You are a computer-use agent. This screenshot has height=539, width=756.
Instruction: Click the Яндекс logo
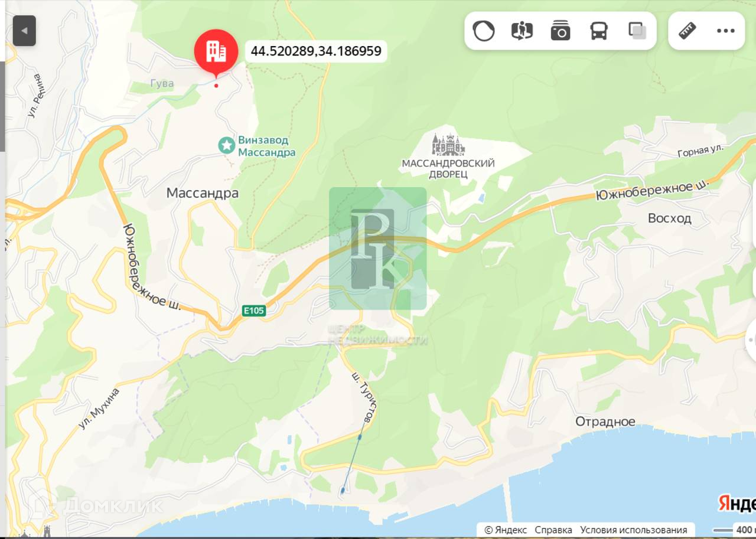tap(737, 504)
